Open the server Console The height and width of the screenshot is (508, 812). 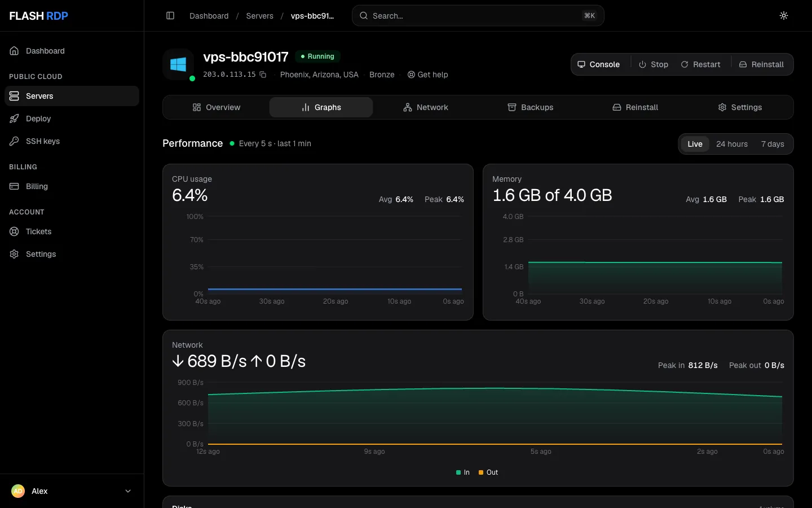coord(599,64)
